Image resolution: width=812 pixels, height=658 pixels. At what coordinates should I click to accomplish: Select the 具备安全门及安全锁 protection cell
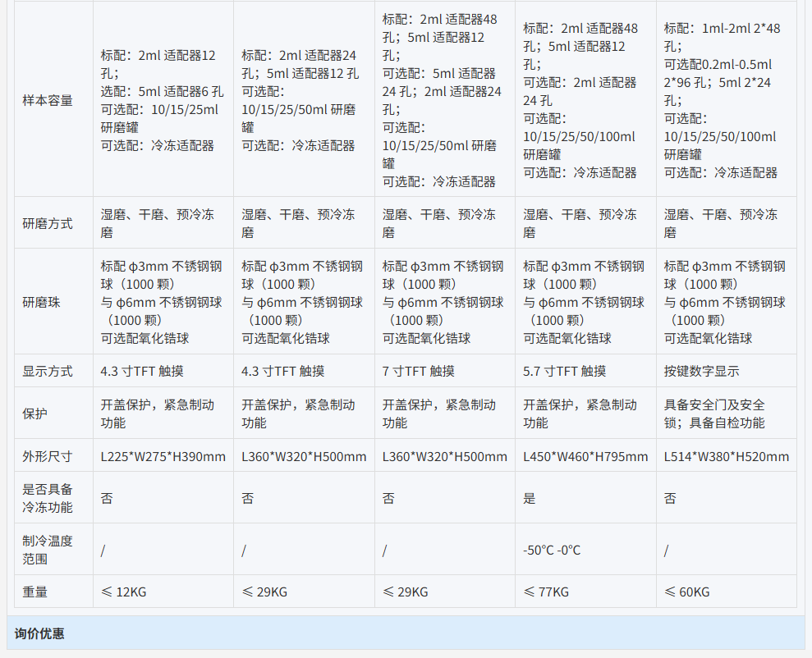(714, 414)
